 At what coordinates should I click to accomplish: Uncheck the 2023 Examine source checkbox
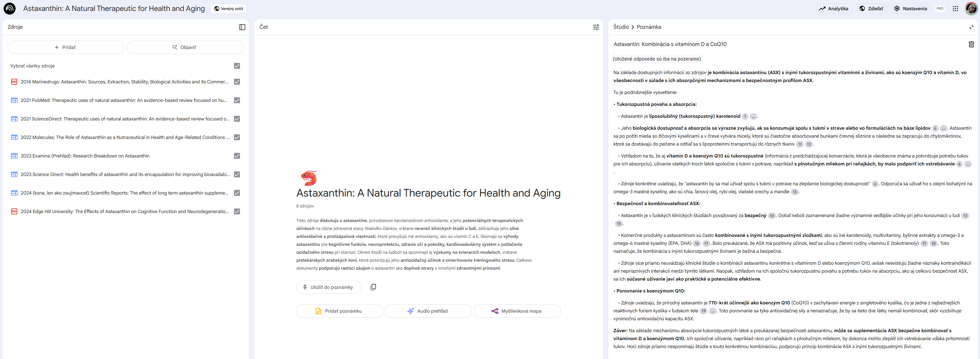(237, 156)
